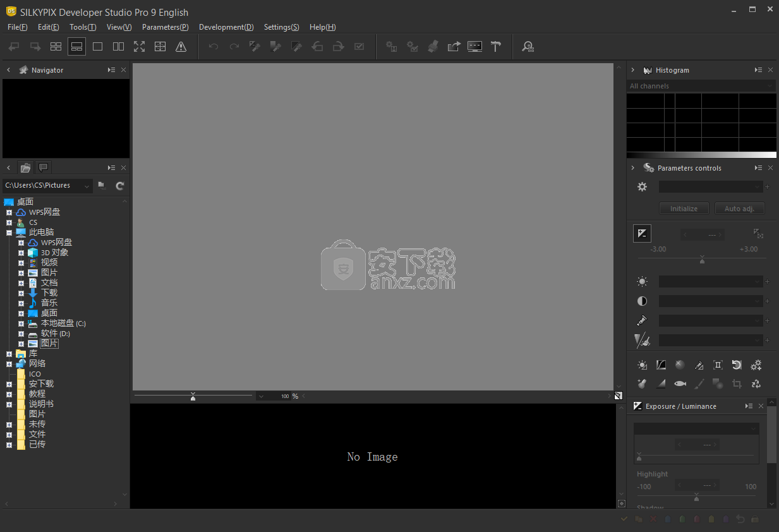Open the Edit(E) menu

click(49, 27)
